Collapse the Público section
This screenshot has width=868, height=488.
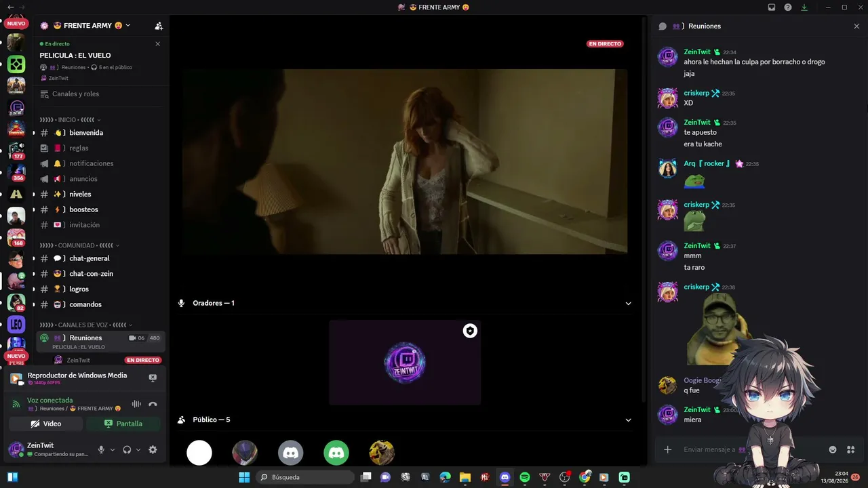(628, 420)
